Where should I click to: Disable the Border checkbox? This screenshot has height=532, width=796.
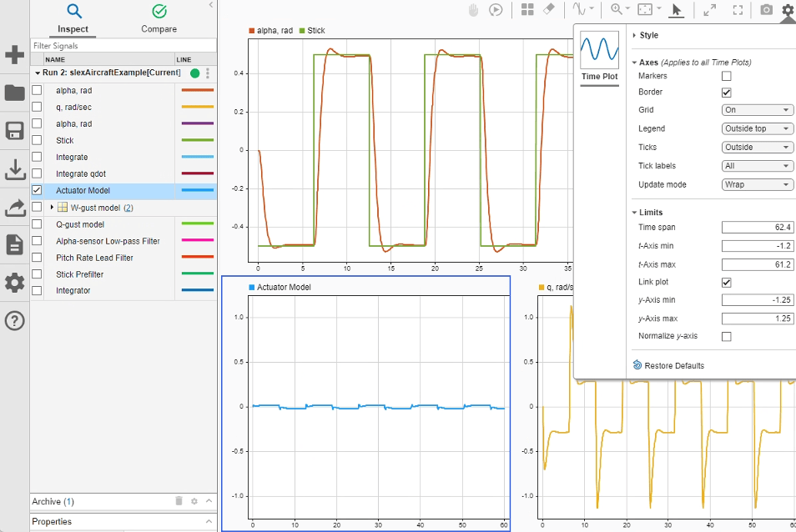727,93
